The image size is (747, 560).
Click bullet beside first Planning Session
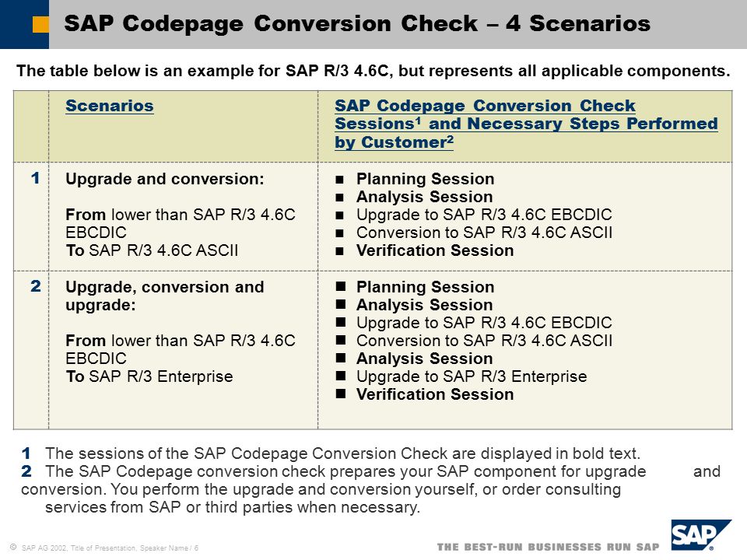(x=340, y=180)
